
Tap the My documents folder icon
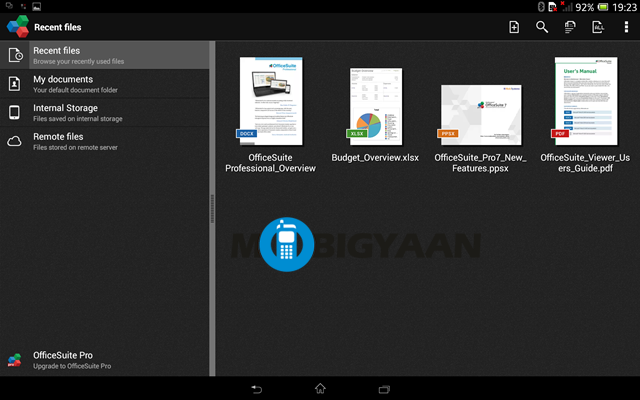(x=14, y=84)
